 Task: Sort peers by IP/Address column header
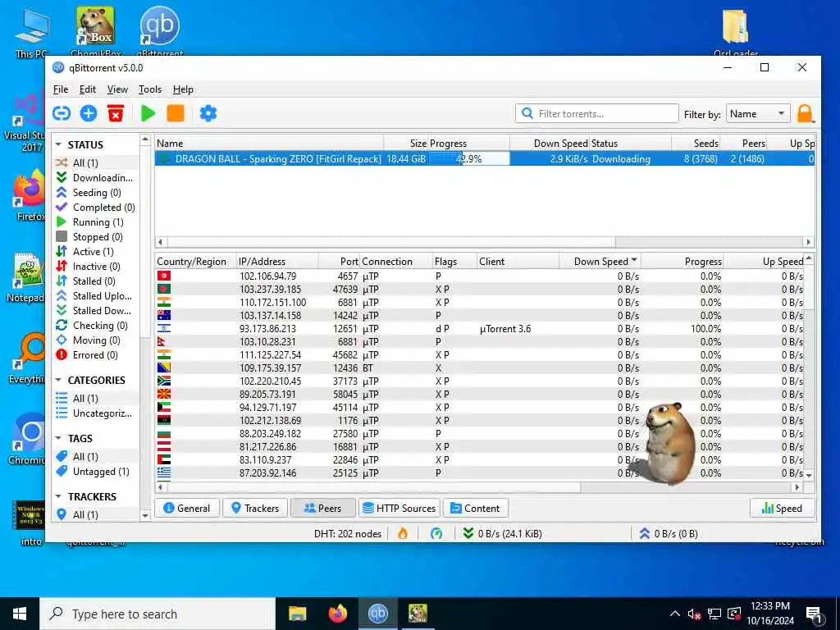277,262
